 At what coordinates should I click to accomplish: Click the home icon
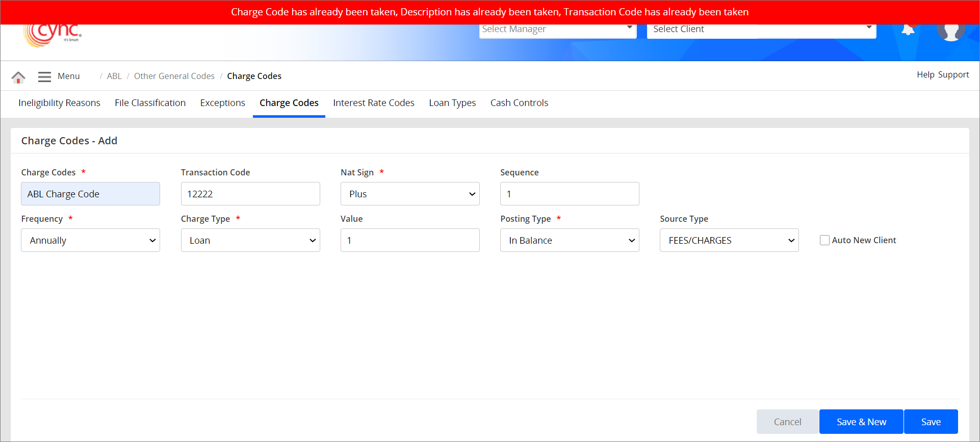pos(18,77)
